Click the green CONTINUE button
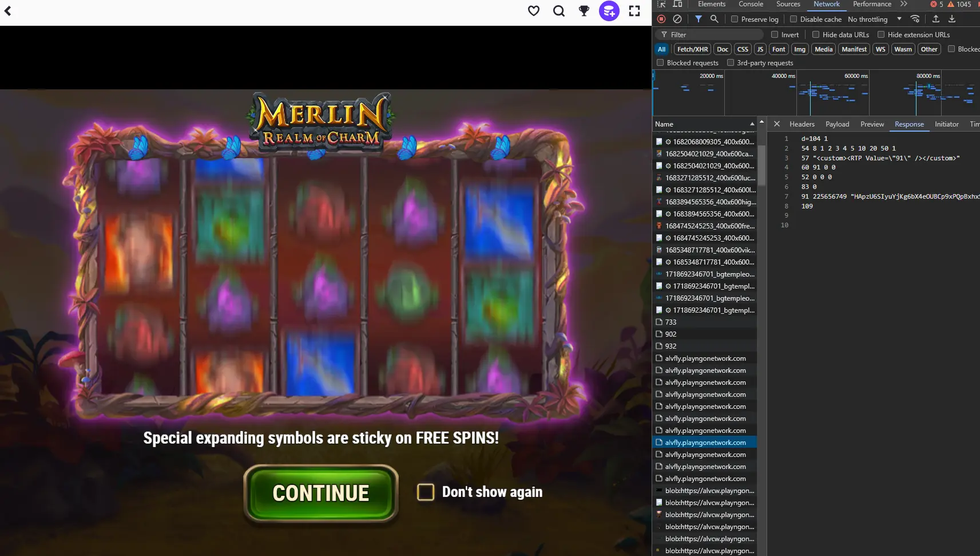 pyautogui.click(x=321, y=494)
